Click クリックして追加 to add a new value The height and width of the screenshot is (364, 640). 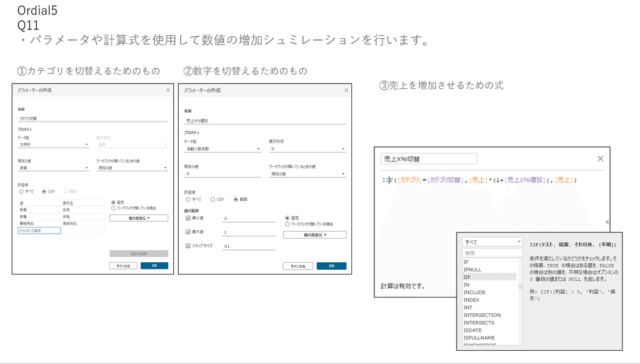point(38,230)
